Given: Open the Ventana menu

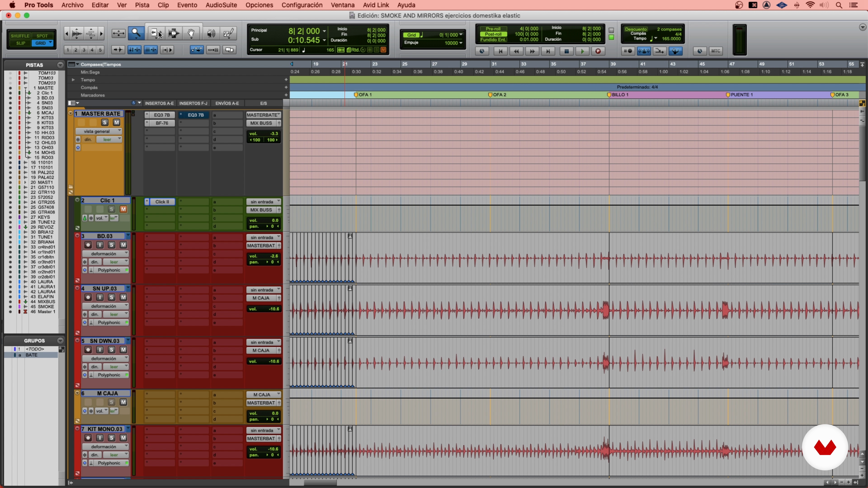Looking at the screenshot, I should (342, 5).
